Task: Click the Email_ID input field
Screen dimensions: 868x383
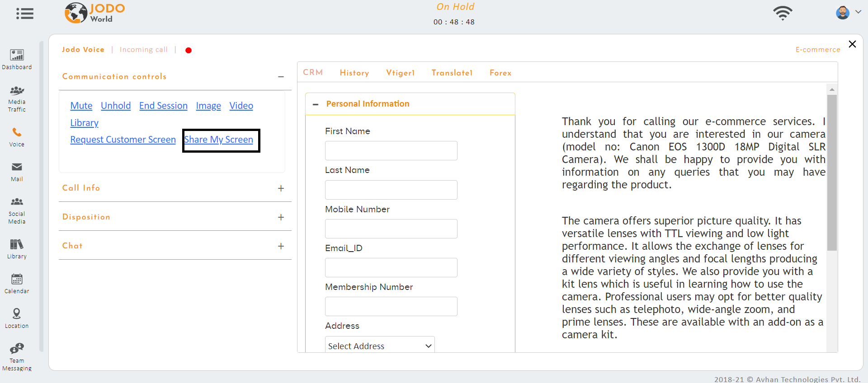Action: click(391, 267)
